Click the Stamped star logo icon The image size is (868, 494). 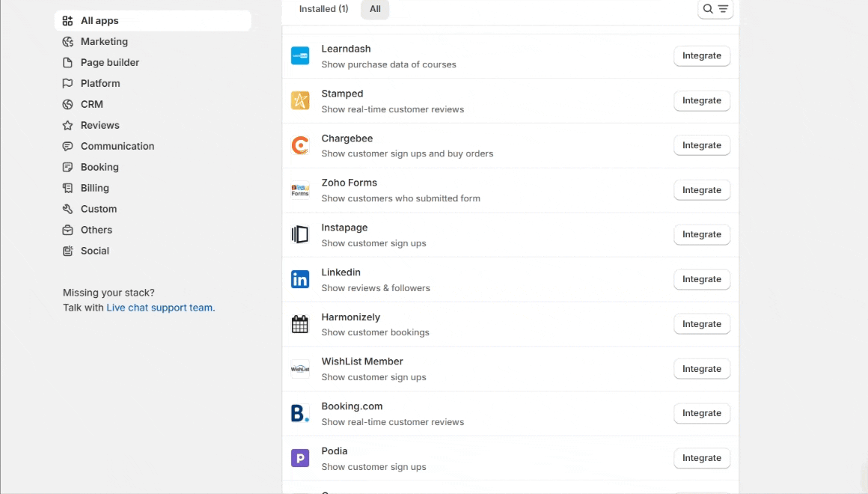(300, 101)
